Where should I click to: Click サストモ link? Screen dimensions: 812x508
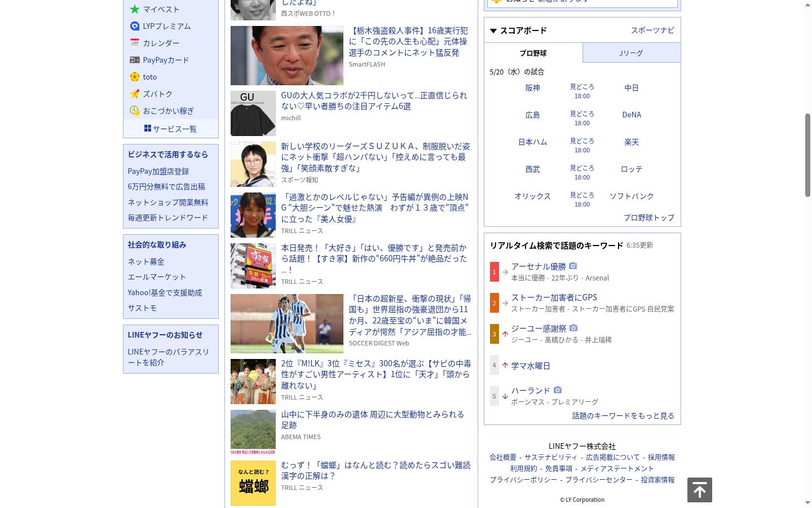click(x=142, y=308)
